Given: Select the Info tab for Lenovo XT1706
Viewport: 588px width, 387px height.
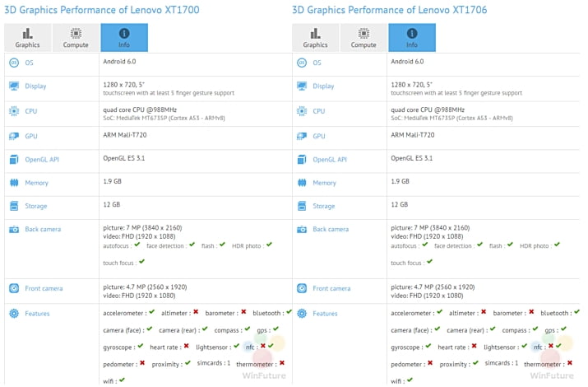Looking at the screenshot, I should click(412, 38).
